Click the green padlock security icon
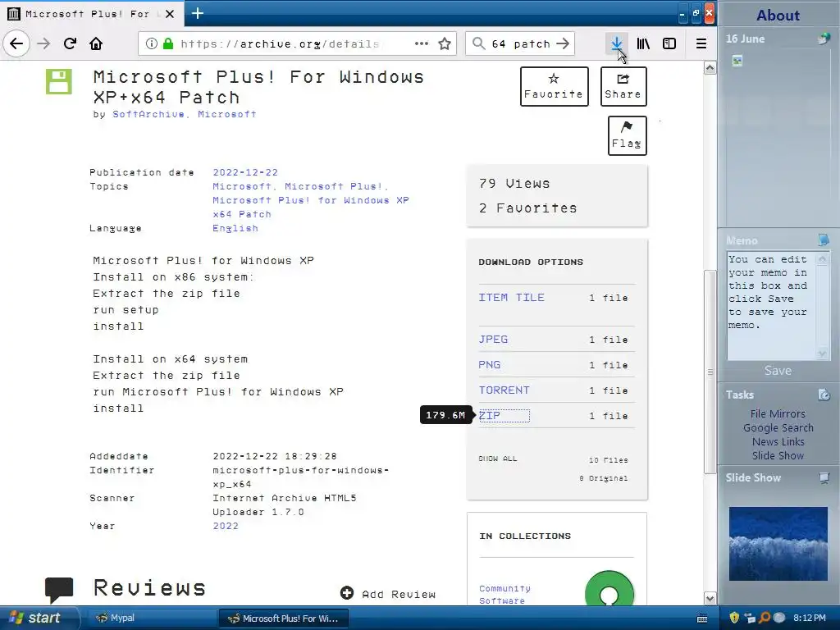This screenshot has height=630, width=840. pos(168,43)
